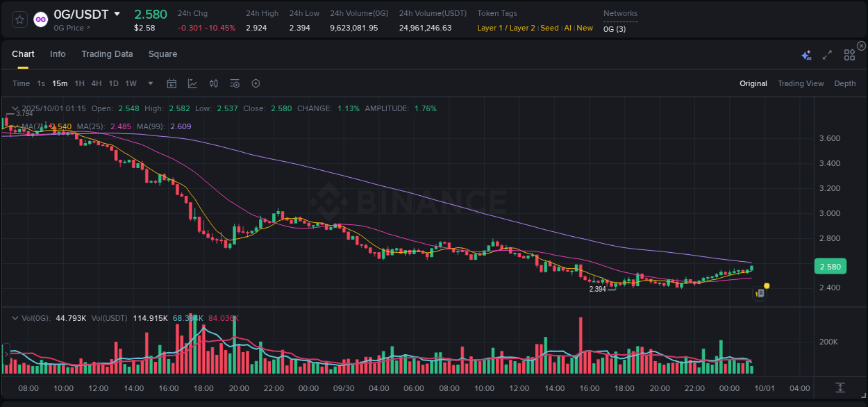Click the candlestick display options icon
Image resolution: width=868 pixels, height=407 pixels.
click(x=213, y=83)
